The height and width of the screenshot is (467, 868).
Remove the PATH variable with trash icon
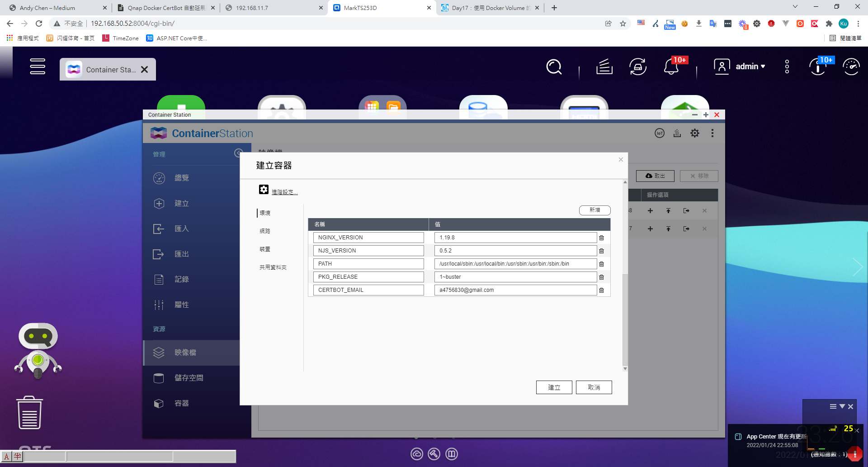click(601, 264)
